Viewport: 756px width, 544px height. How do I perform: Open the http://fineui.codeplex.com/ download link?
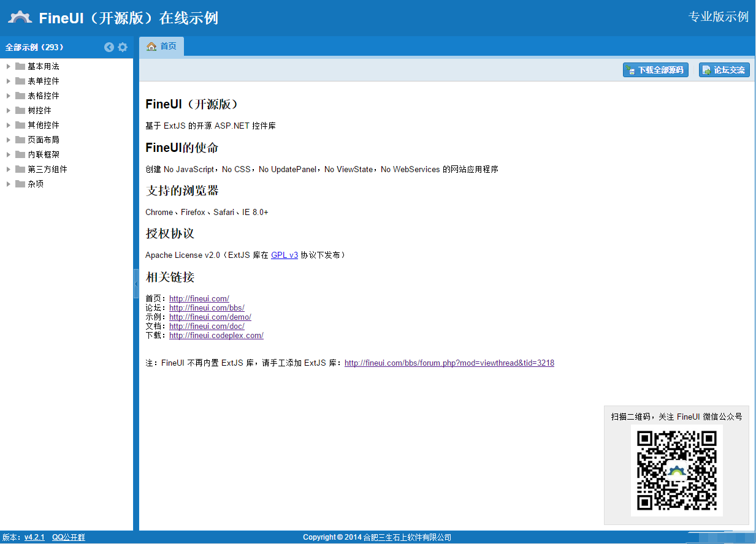pos(216,336)
